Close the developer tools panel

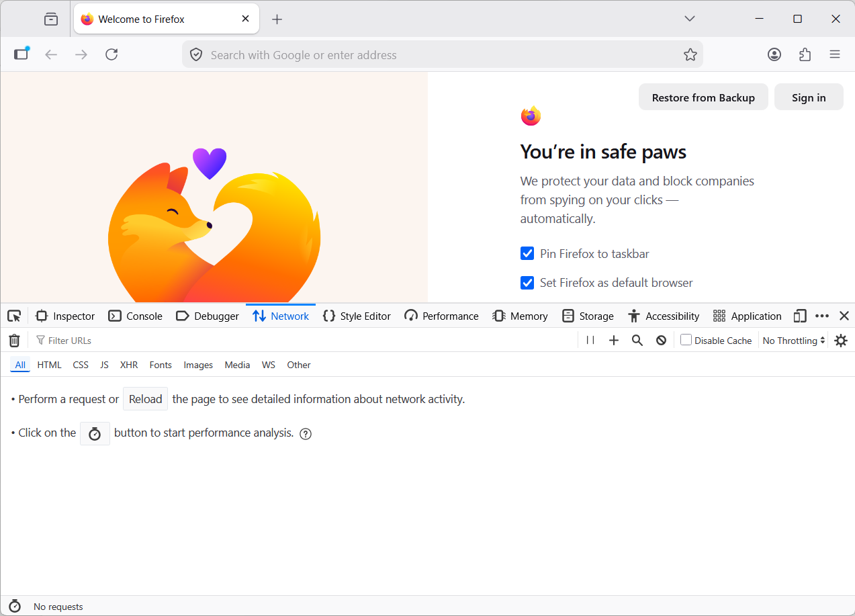click(844, 316)
